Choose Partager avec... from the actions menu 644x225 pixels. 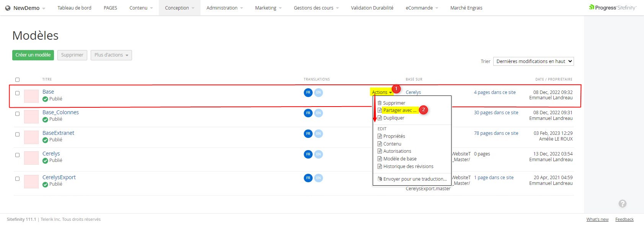[x=399, y=110]
